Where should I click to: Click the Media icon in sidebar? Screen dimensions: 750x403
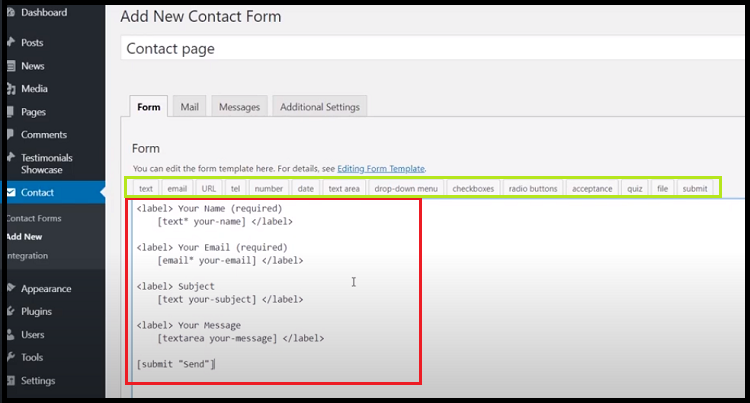coord(10,89)
